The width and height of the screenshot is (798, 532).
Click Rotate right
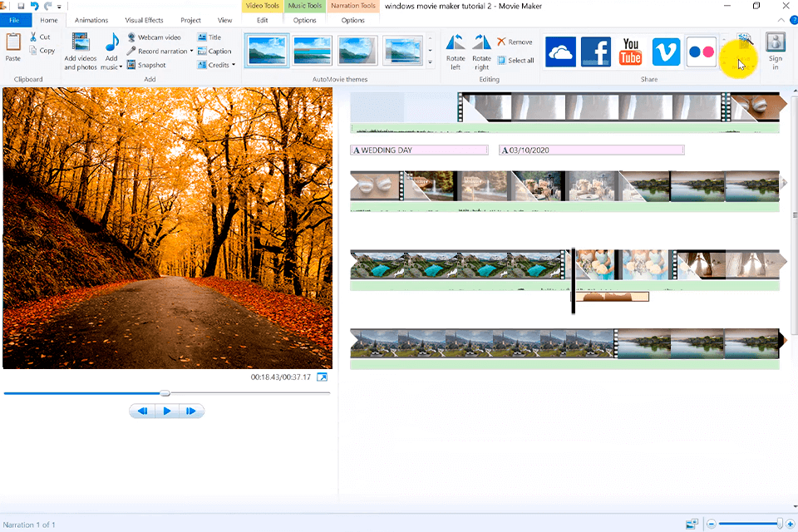(481, 52)
